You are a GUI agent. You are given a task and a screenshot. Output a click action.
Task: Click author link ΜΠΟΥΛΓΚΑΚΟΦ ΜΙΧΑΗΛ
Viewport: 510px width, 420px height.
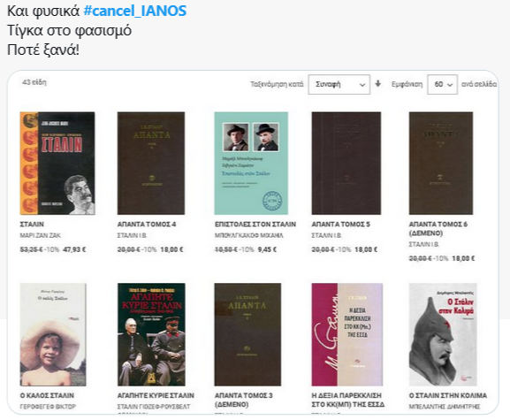click(x=249, y=235)
